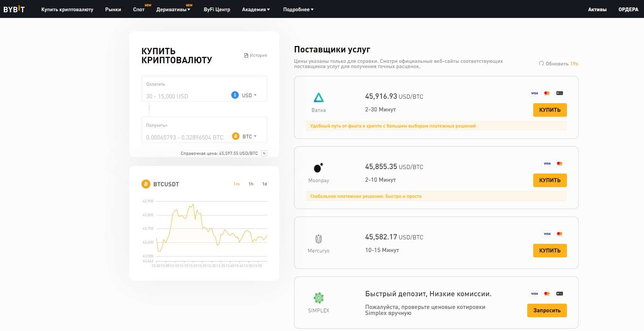Open the История history icon link
Screen dimensions: 644x331
pyautogui.click(x=256, y=55)
